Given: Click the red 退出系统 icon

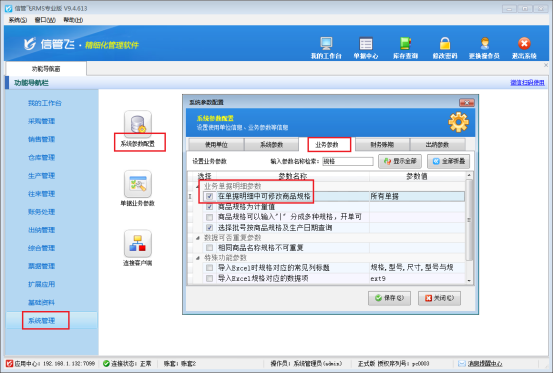Looking at the screenshot, I should click(524, 44).
